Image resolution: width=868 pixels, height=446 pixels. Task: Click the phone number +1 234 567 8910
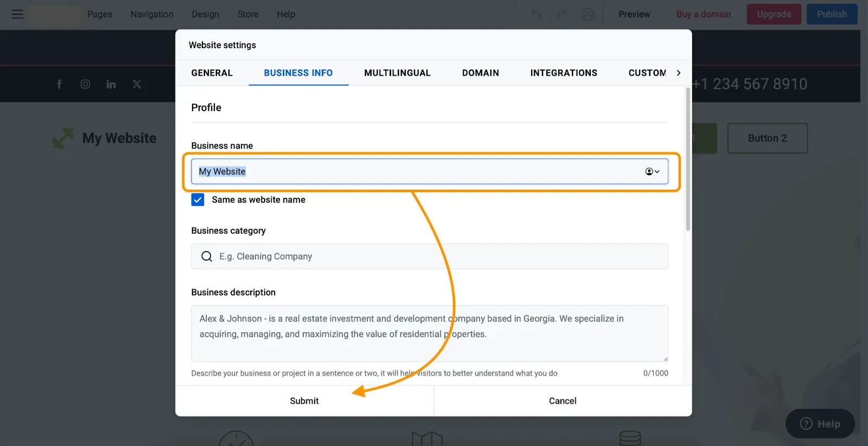pos(750,84)
